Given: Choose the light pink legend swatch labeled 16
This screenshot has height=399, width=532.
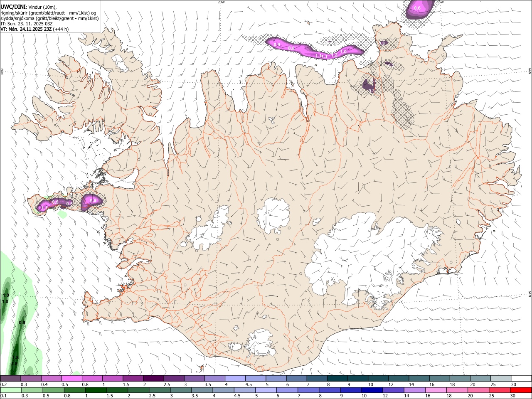Looking at the screenshot, I should pyautogui.click(x=436, y=390).
